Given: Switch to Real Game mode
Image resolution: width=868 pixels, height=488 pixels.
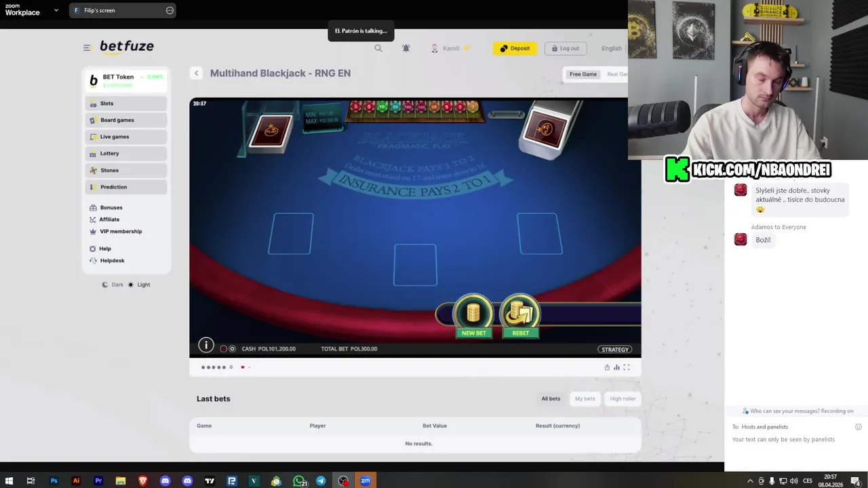Looking at the screenshot, I should [x=616, y=74].
